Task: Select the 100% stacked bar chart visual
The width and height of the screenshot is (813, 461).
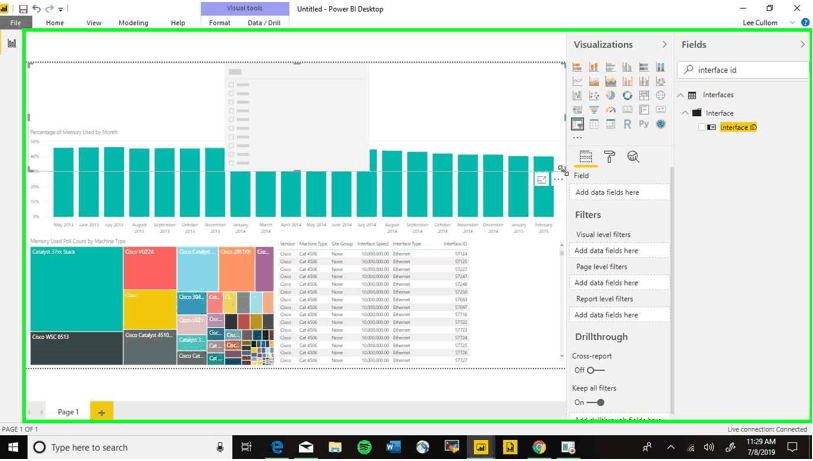Action: coord(643,67)
